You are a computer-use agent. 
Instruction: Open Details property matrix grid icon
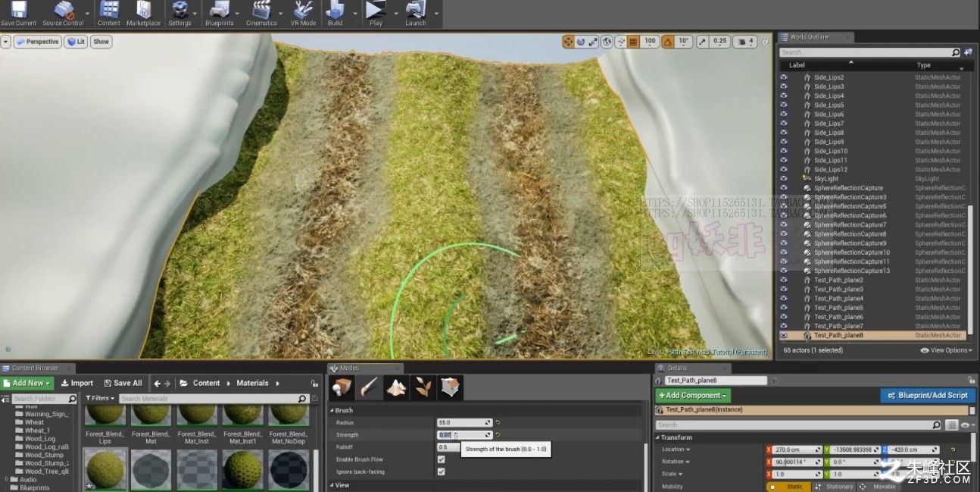tap(952, 425)
